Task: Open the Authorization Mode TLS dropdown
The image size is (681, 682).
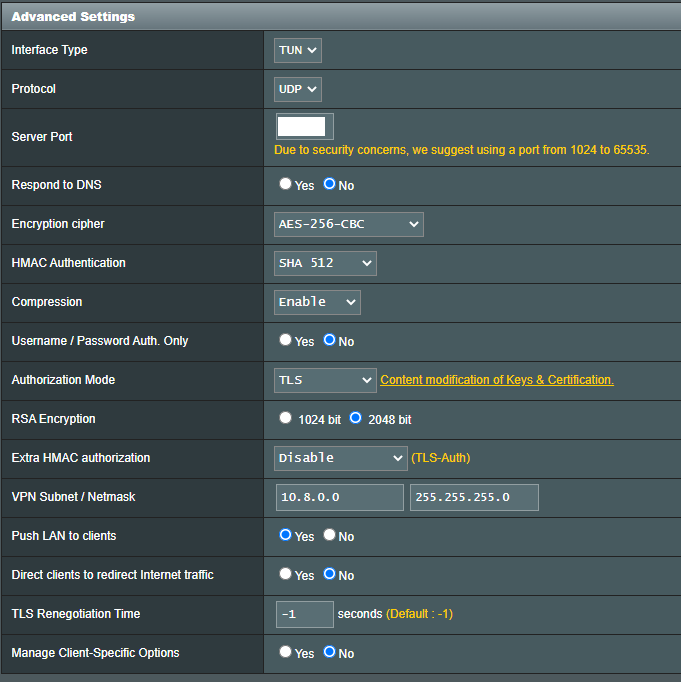Action: coord(325,380)
